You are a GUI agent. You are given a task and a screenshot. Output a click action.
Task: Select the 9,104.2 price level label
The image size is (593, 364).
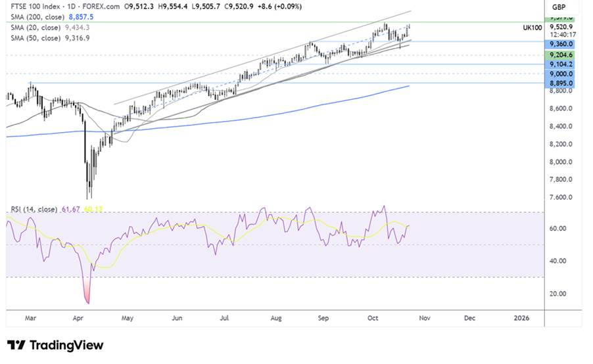point(561,64)
